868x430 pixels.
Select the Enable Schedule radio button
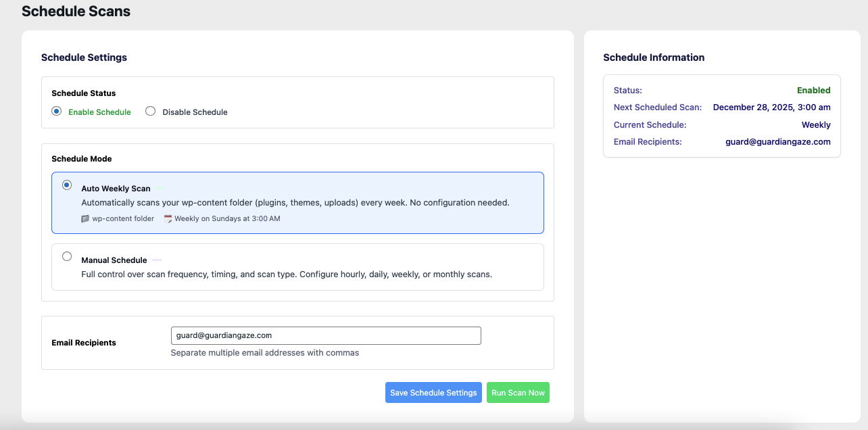click(57, 112)
